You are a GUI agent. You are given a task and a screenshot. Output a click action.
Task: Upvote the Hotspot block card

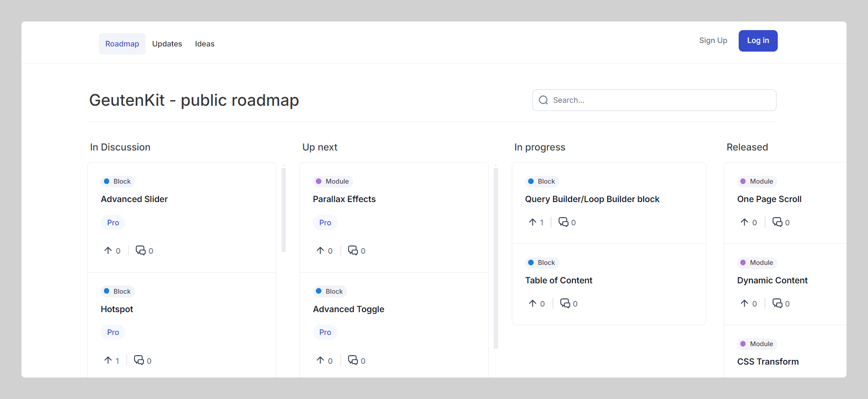(x=108, y=360)
